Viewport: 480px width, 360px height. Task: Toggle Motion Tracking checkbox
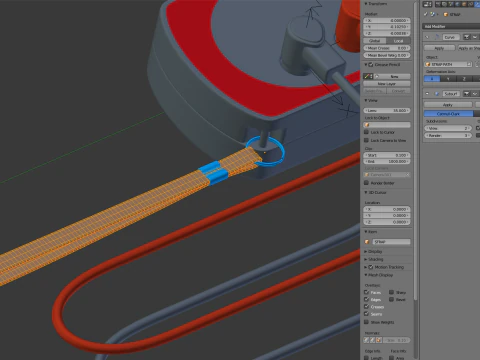371,267
